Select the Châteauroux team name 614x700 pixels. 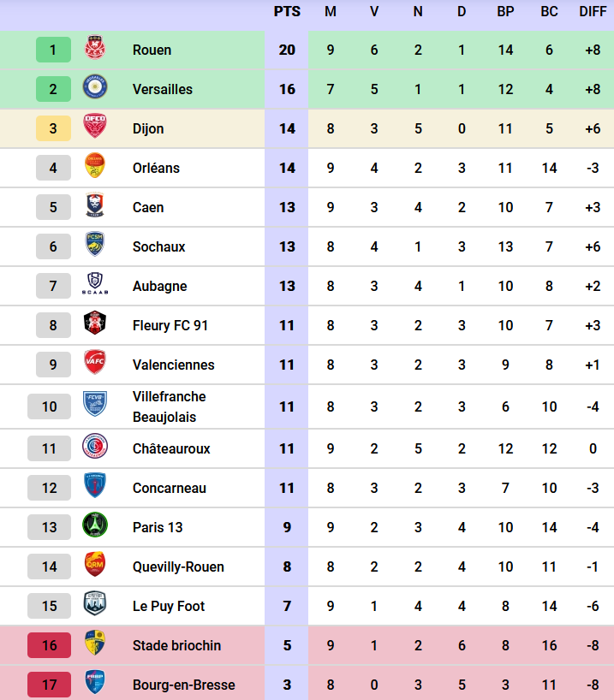click(171, 448)
